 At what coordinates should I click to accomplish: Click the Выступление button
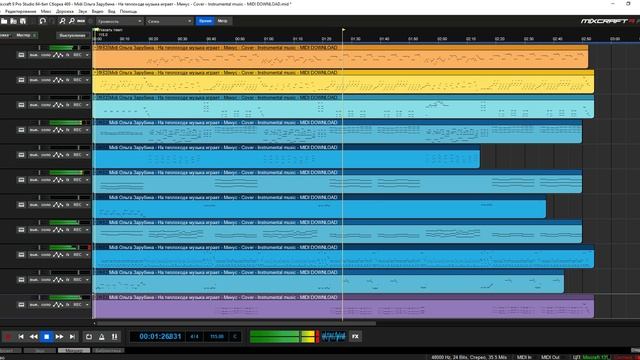click(x=73, y=36)
